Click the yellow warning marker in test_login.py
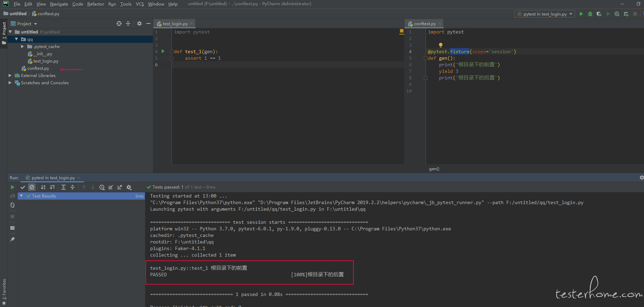 point(402,31)
